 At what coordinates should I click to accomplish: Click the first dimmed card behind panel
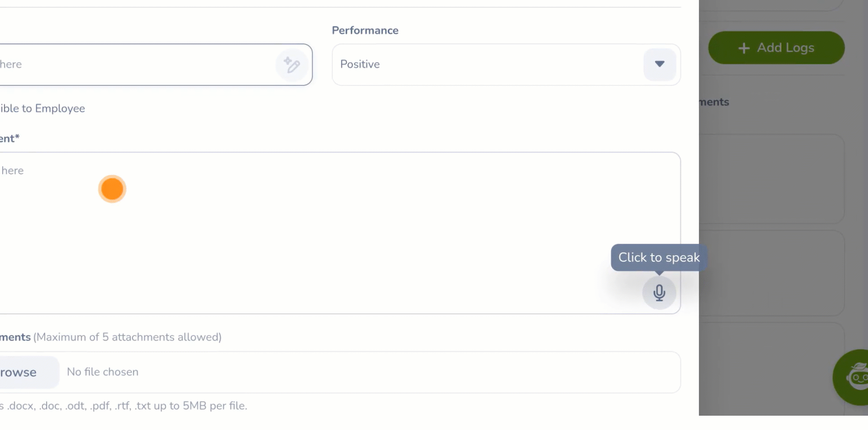771,179
